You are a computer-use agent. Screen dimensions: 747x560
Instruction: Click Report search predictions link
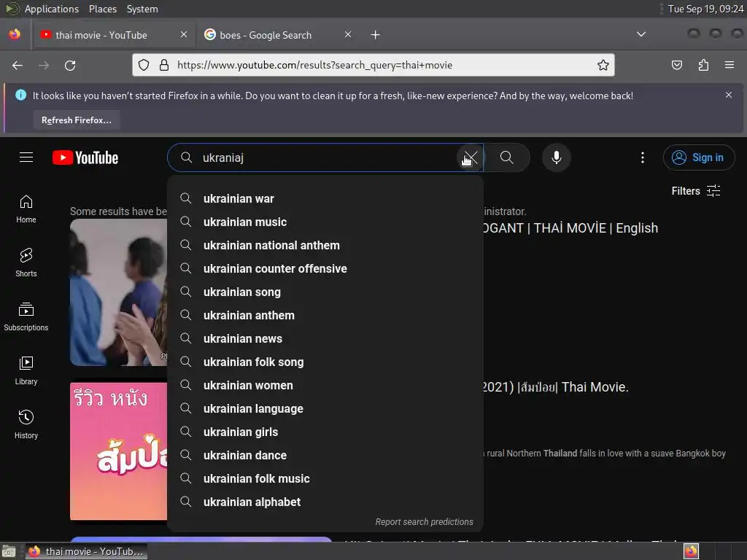click(424, 521)
